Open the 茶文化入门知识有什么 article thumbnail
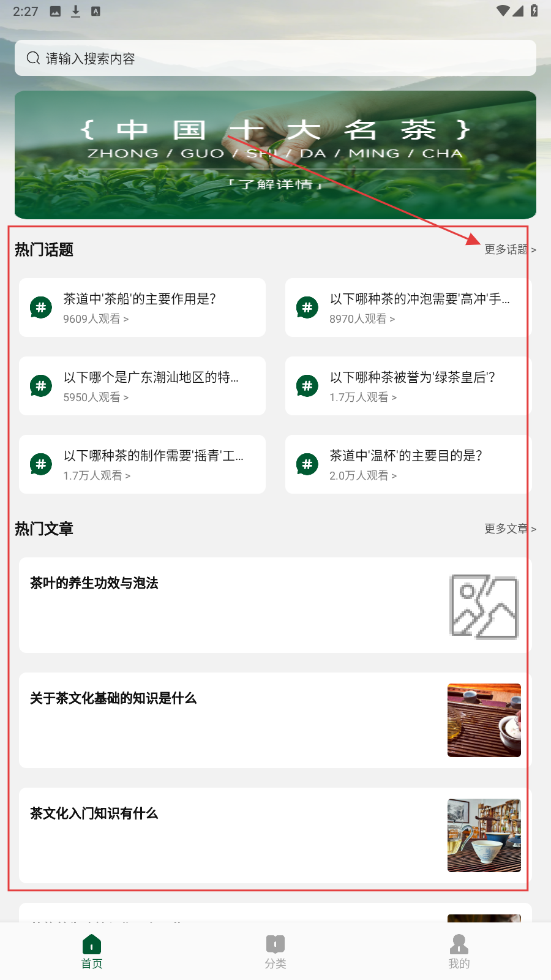 (x=484, y=835)
